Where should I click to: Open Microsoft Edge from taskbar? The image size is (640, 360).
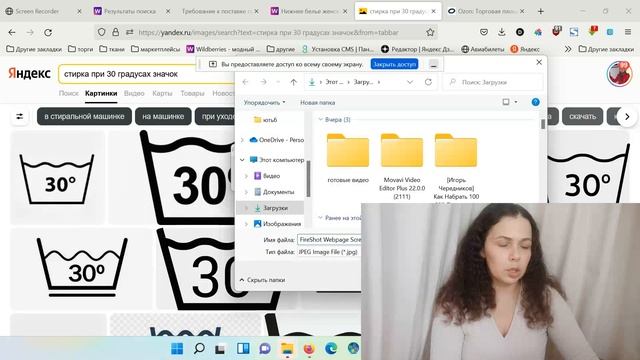(x=331, y=349)
